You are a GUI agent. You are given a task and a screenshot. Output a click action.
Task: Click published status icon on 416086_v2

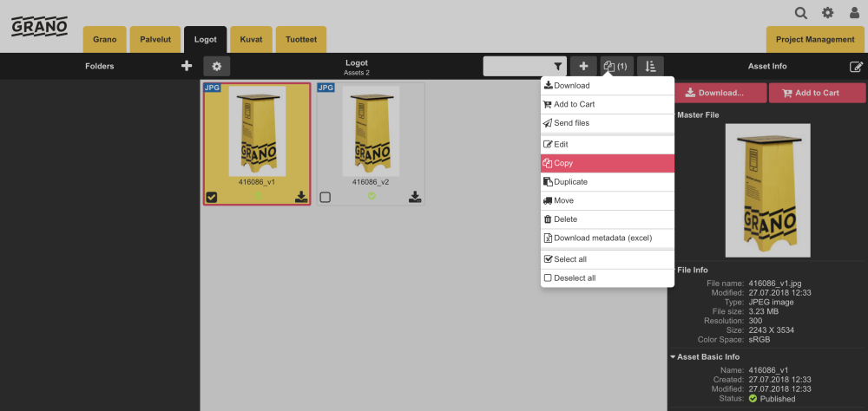pyautogui.click(x=372, y=195)
